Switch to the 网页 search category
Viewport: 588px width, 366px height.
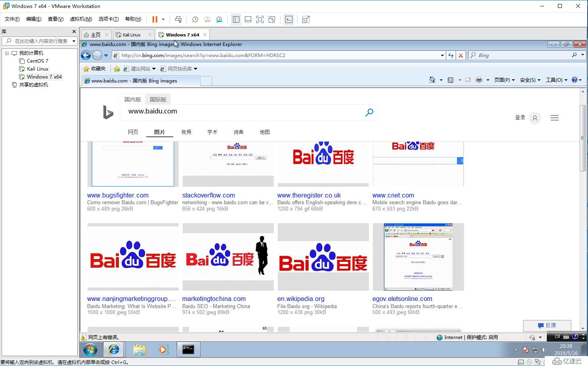pos(133,132)
